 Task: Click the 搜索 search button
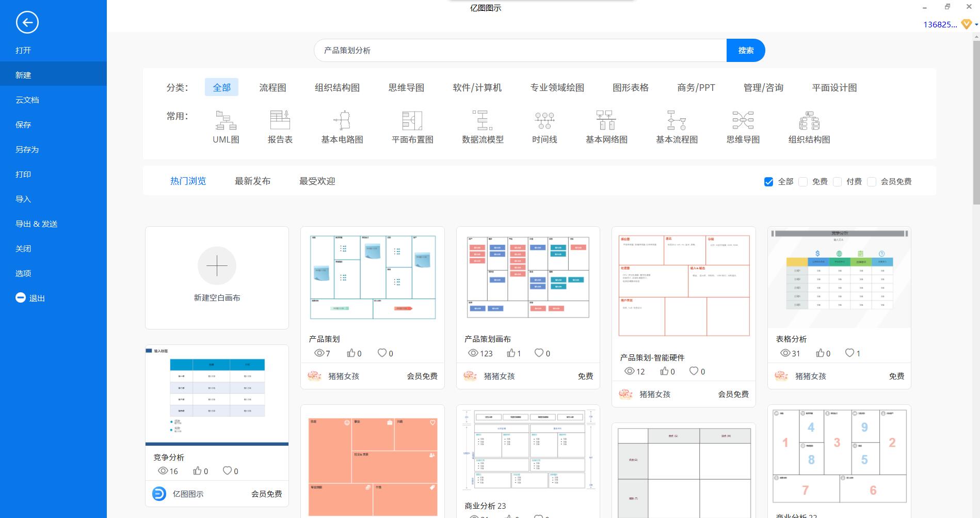click(x=746, y=50)
